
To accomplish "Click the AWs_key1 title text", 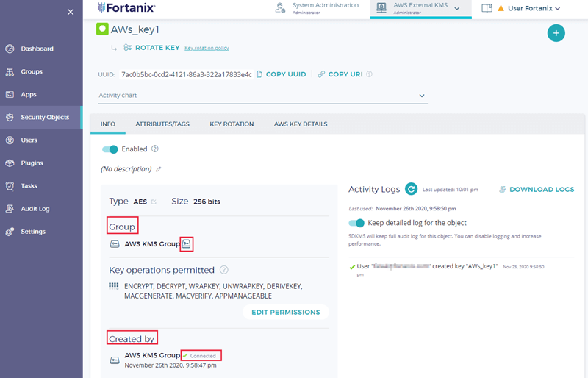I will (135, 29).
